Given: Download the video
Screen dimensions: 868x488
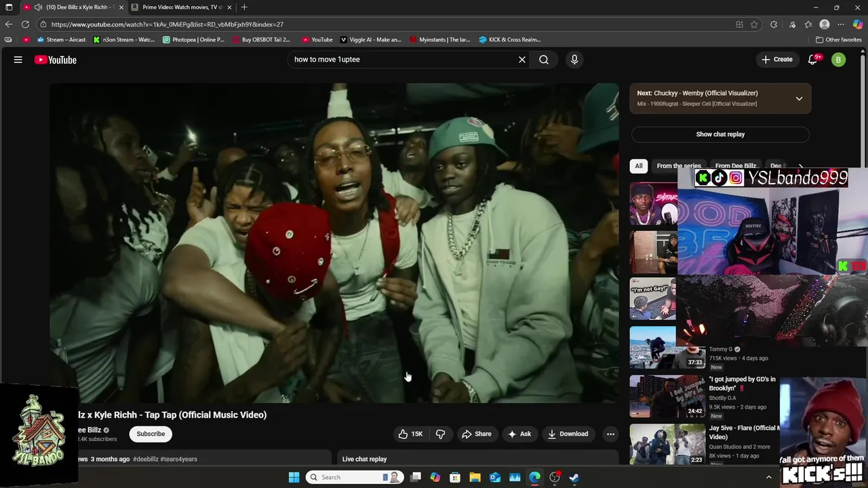Looking at the screenshot, I should (x=568, y=434).
